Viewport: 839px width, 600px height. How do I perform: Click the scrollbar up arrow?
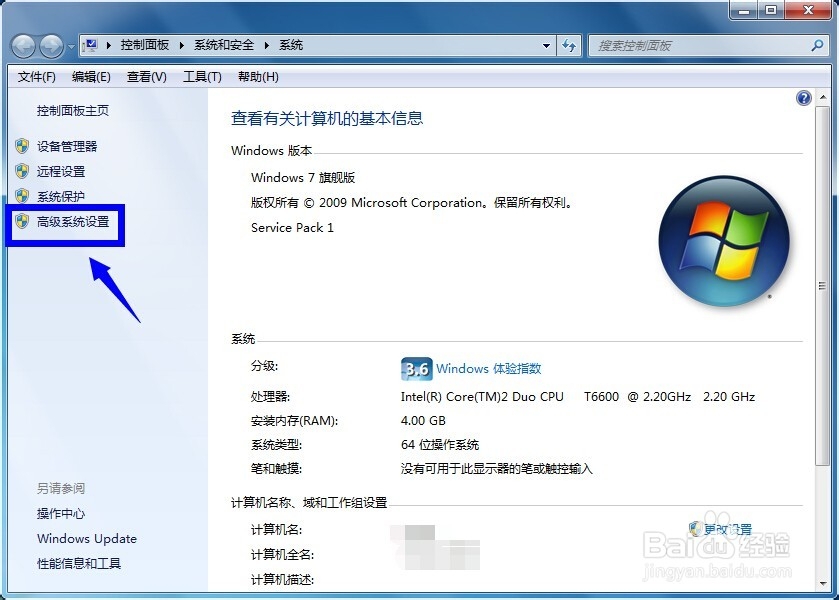pos(822,97)
